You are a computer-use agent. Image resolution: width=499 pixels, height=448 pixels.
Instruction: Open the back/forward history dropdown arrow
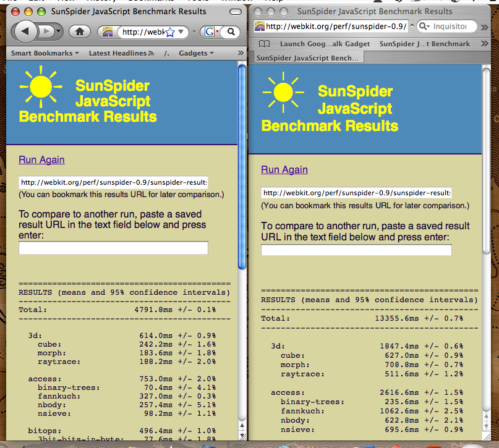click(59, 31)
